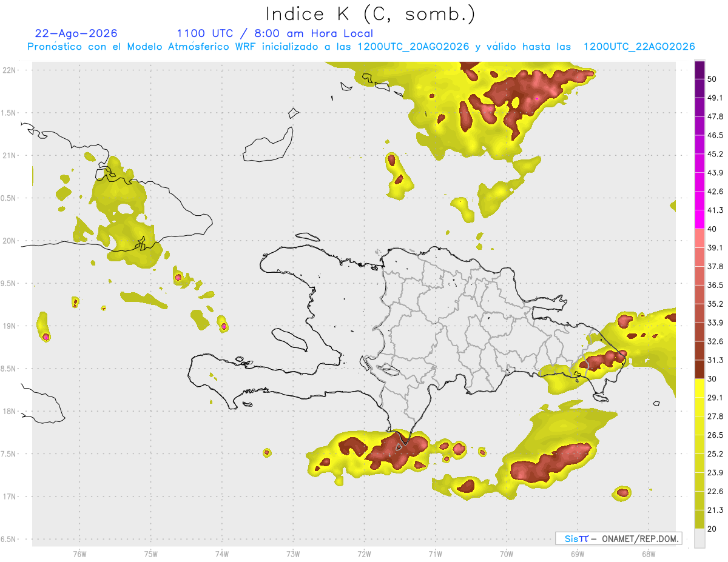This screenshot has width=728, height=562.
Task: Click the '41.3' legend value
Action: [x=715, y=210]
